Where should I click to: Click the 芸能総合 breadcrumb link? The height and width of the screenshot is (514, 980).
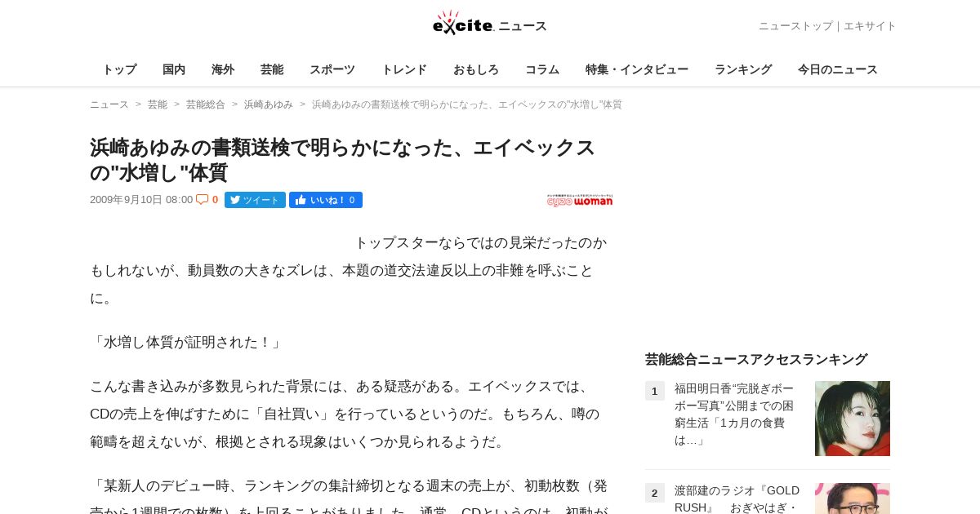pos(206,104)
